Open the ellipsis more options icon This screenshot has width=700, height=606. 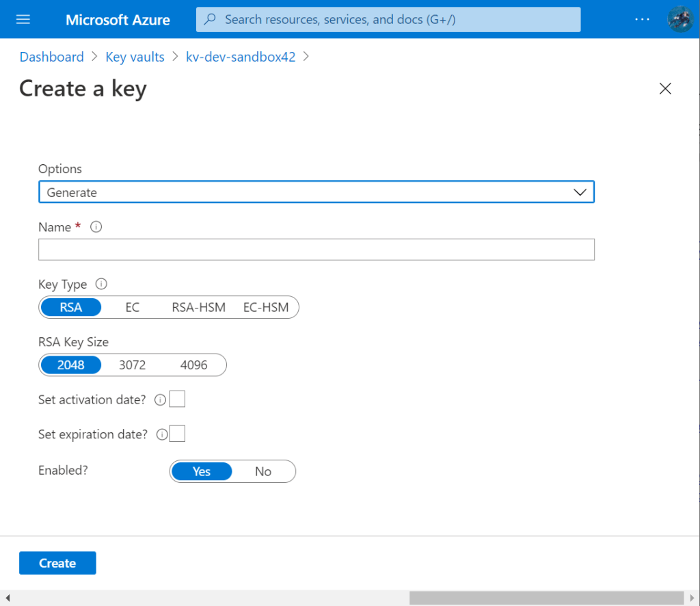click(x=642, y=19)
